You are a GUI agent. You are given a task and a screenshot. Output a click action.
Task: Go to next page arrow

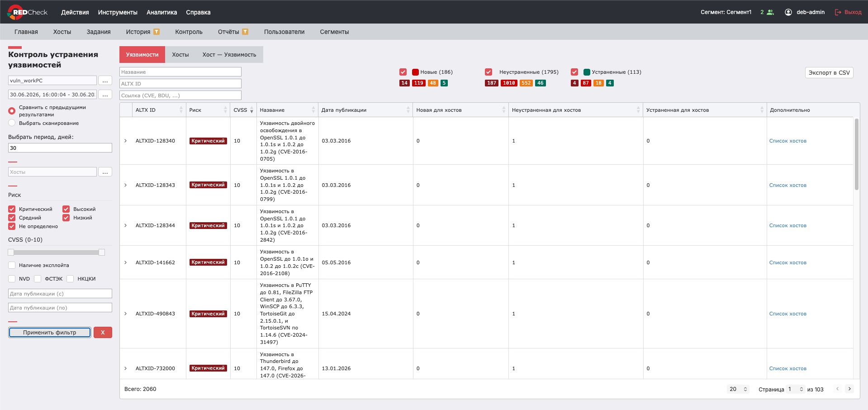[x=849, y=389]
